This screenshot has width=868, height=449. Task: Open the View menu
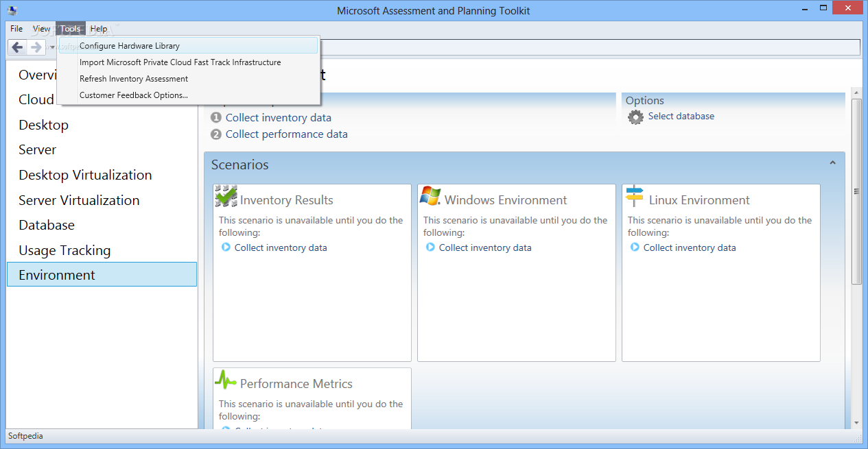[41, 29]
